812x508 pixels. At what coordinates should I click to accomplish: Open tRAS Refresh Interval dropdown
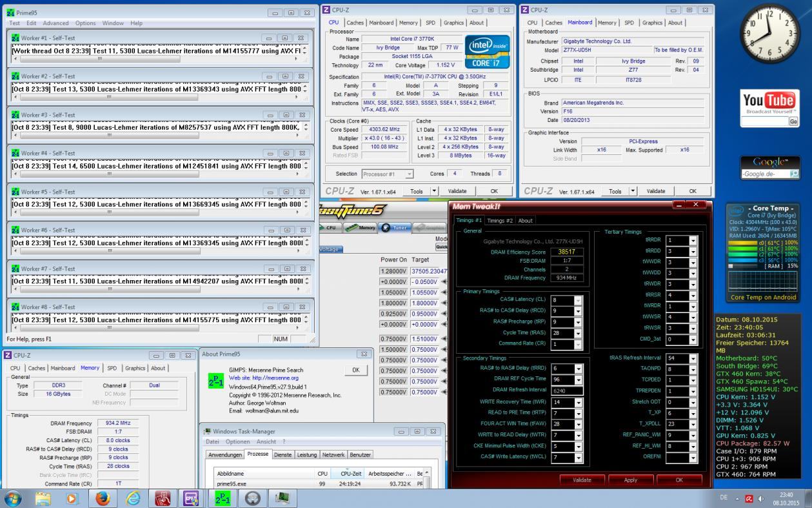tap(693, 358)
